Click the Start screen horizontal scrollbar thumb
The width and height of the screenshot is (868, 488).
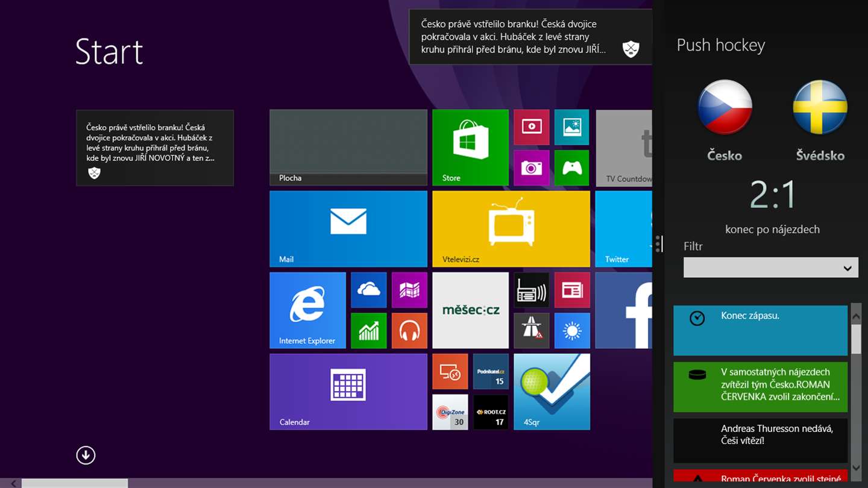[75, 483]
